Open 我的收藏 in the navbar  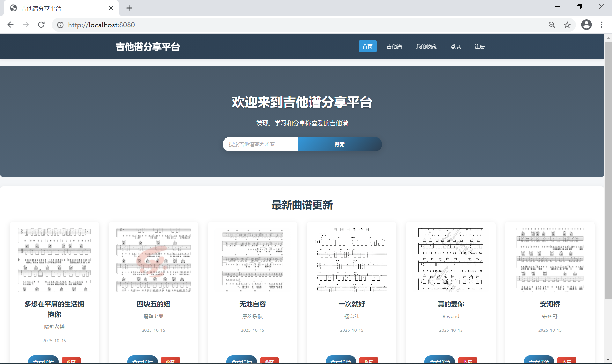click(426, 47)
